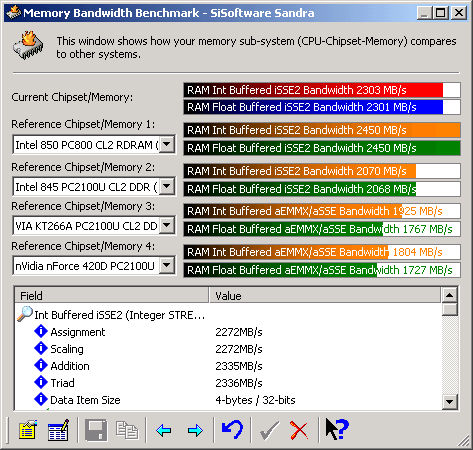Click the grey checkmark OK icon
The height and width of the screenshot is (450, 473).
269,430
